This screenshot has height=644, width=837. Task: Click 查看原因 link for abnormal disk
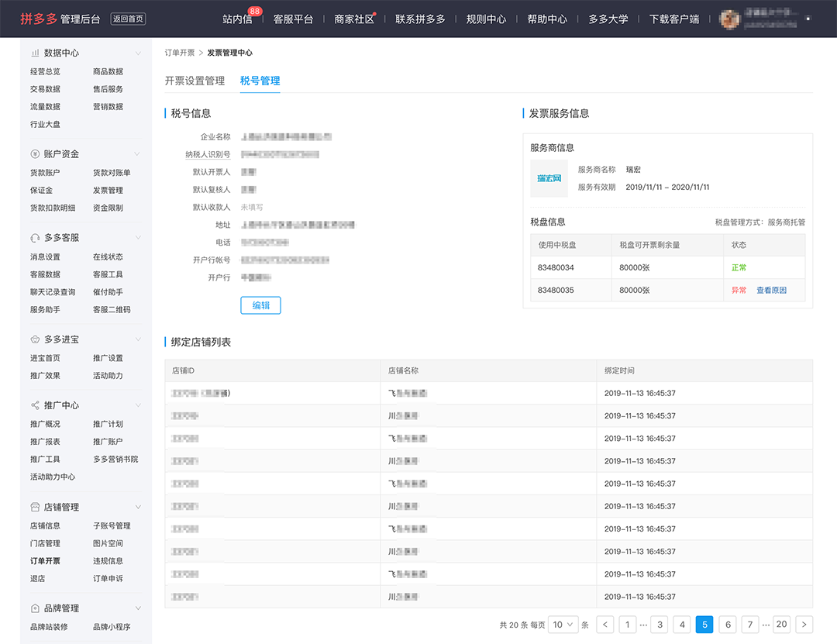771,290
